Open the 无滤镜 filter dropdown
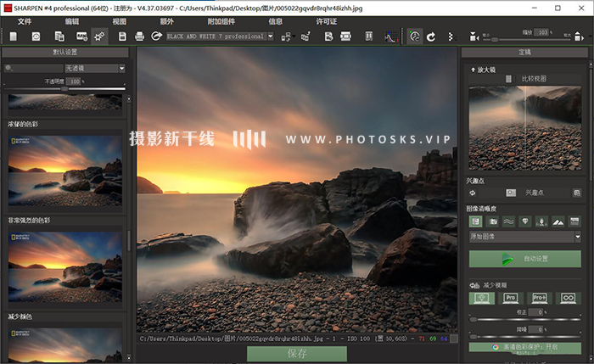Image resolution: width=594 pixels, height=364 pixels. click(95, 68)
